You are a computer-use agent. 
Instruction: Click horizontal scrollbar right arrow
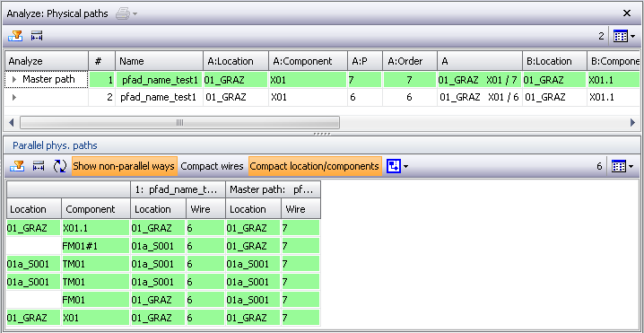point(632,122)
